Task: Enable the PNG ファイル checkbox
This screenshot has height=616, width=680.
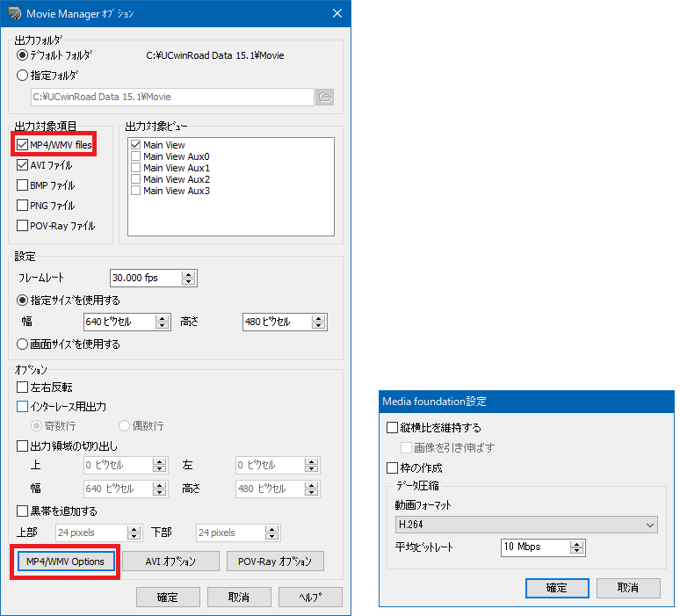Action: 22,206
